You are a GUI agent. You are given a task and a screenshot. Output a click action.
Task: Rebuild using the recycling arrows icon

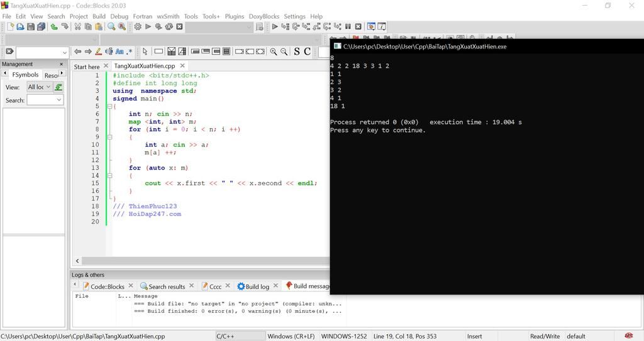point(169,26)
